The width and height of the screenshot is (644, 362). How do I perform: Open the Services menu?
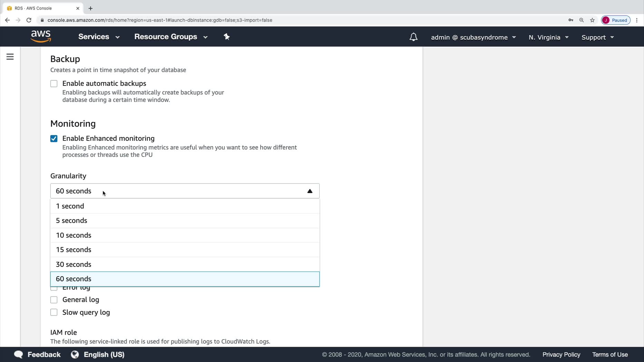(x=99, y=37)
